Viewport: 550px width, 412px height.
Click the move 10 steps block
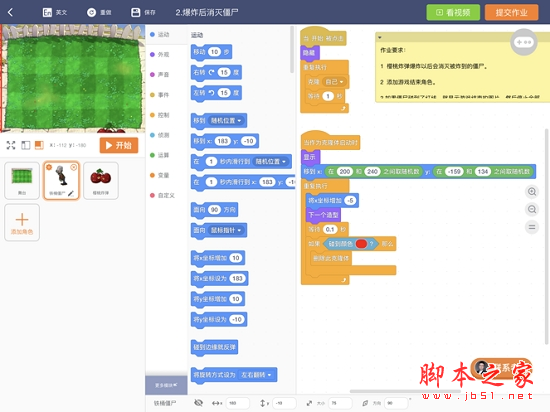pos(211,52)
